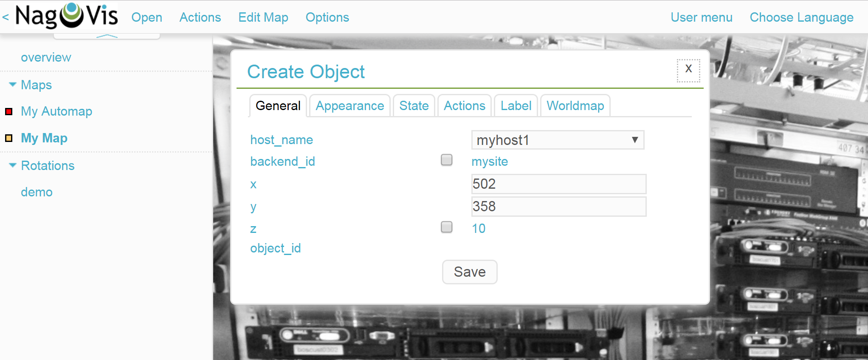Open the Choose Language selector
868x360 pixels.
pos(801,17)
